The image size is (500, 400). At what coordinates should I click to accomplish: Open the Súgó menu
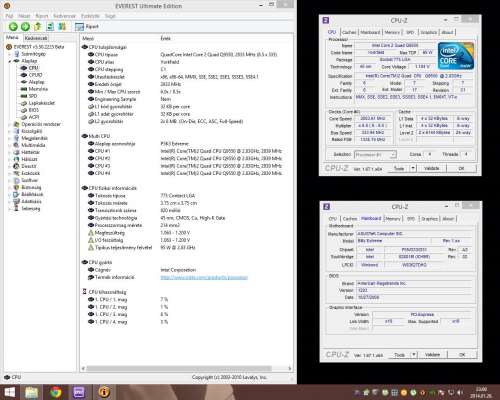(110, 16)
